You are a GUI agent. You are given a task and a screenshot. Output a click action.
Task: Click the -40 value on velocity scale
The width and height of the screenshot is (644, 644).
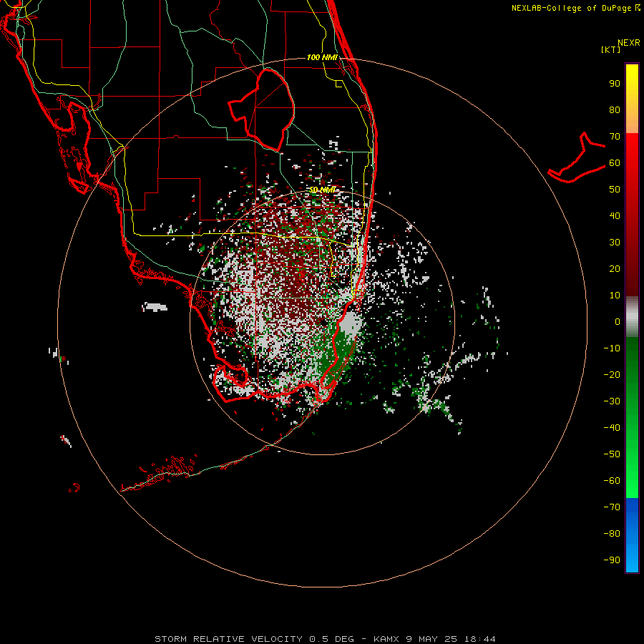coord(612,428)
